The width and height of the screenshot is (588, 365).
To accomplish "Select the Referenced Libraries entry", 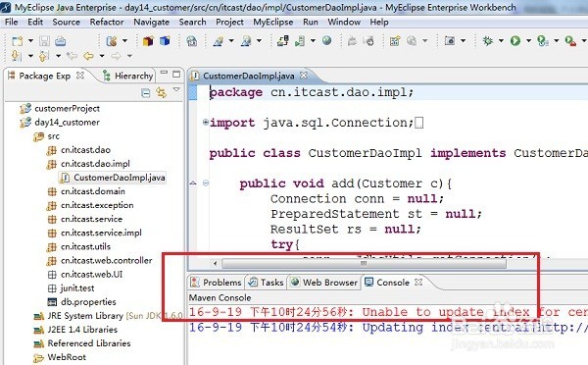I will click(82, 343).
